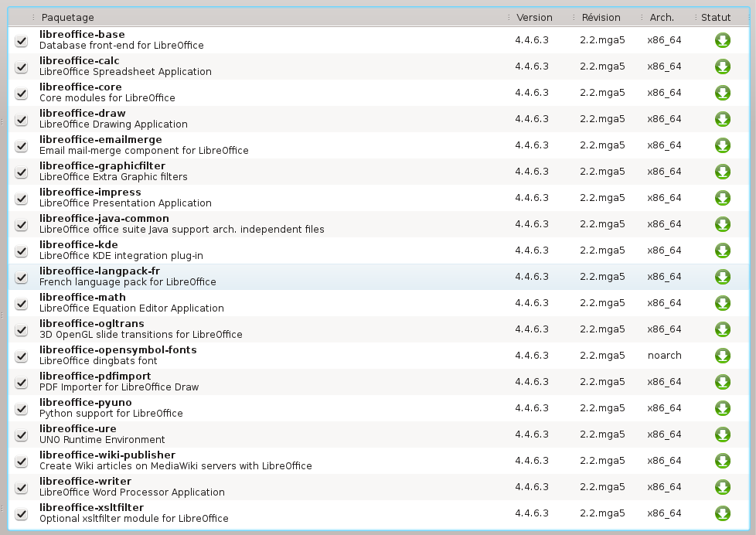The image size is (756, 535).
Task: Click 'Python support for LibreOffice' description
Action: coord(111,414)
